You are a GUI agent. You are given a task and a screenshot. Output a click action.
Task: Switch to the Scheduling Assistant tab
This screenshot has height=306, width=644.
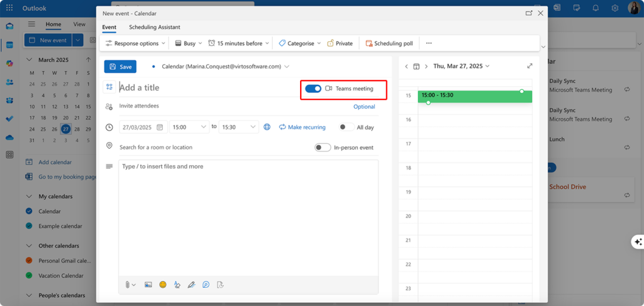pos(155,27)
